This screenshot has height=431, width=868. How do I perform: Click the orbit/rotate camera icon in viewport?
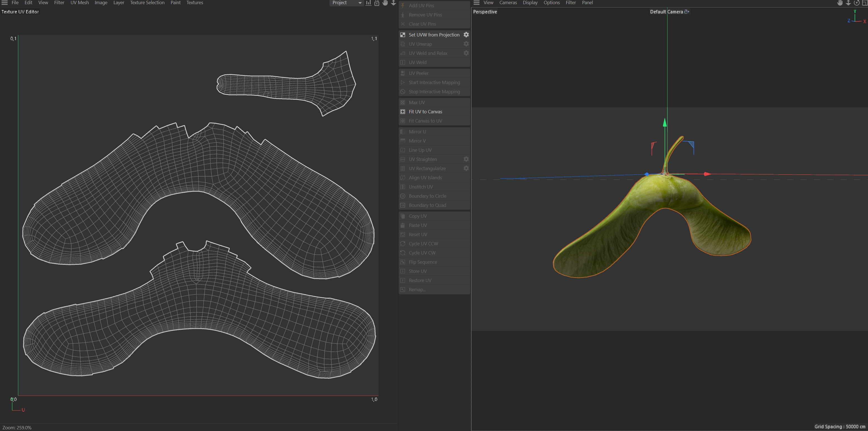tap(857, 3)
